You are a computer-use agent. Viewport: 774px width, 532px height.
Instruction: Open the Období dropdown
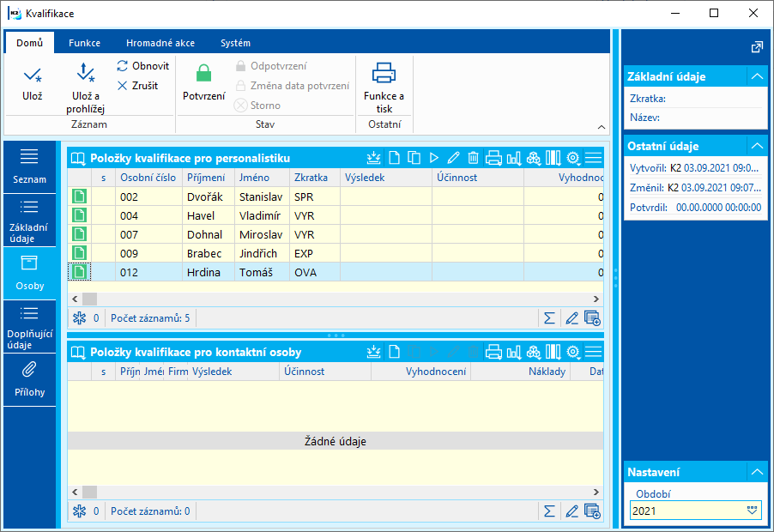[752, 510]
